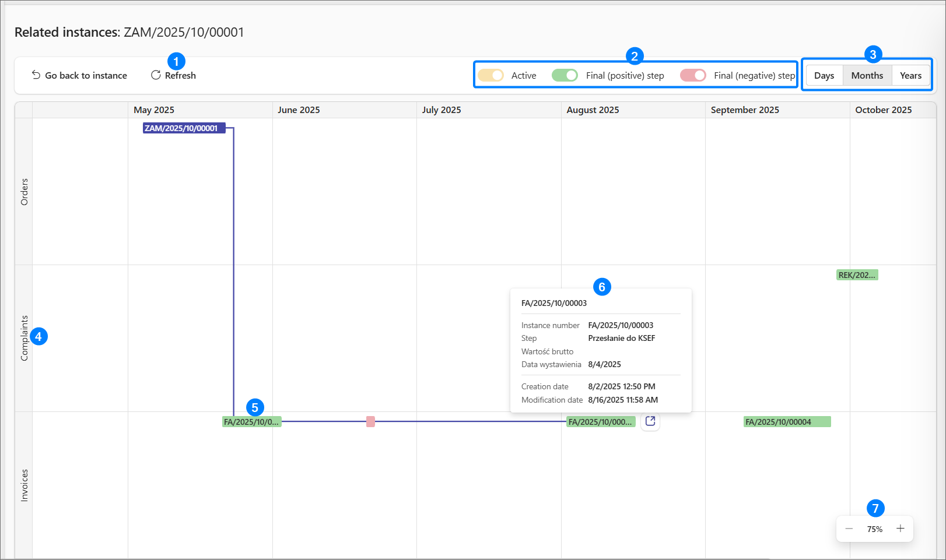Screen dimensions: 946x560
Task: Toggle the Final (positive) step switch
Action: coord(565,75)
